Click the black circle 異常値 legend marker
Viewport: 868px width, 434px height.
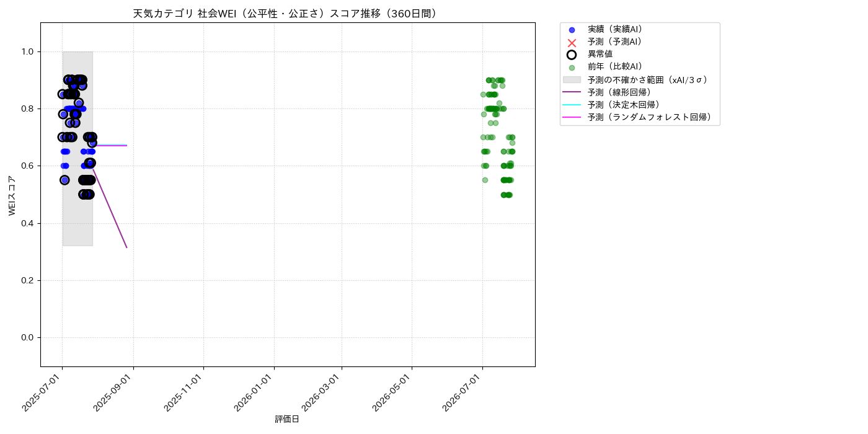572,55
